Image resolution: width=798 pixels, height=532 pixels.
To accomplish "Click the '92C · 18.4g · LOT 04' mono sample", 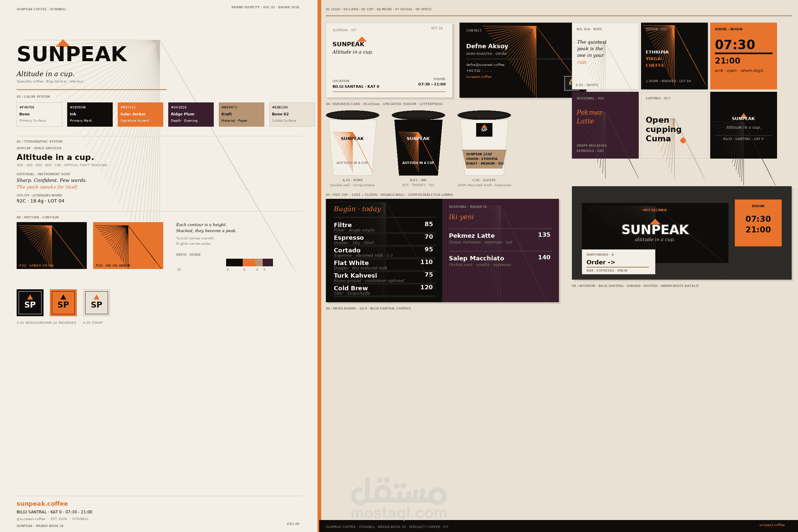I will click(x=40, y=201).
